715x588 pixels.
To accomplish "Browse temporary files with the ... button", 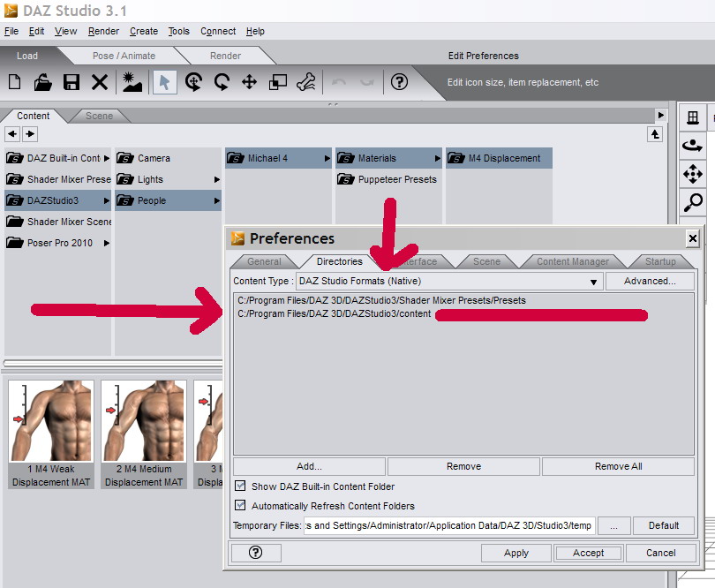I will 613,525.
